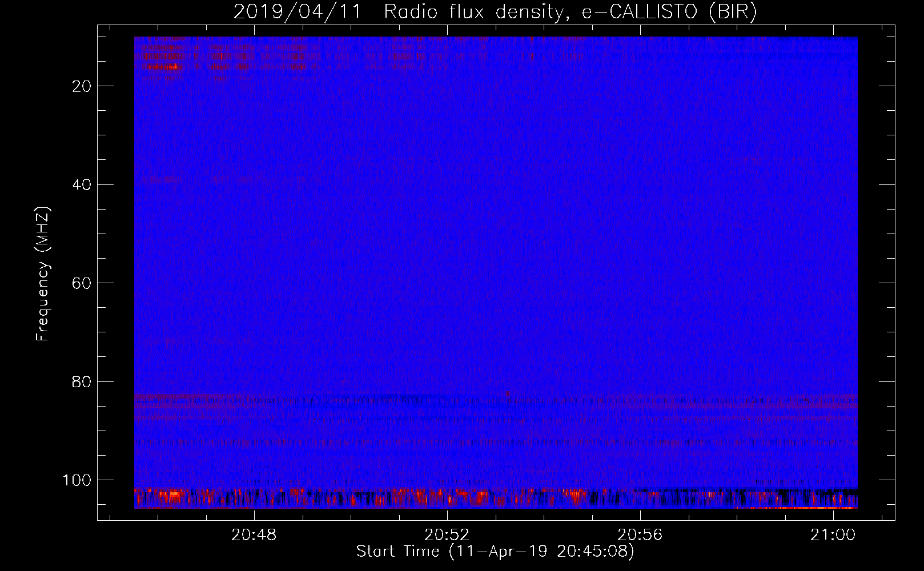Select the 'Frequency (MHZ)' y-axis label
Viewport: 924px width, 571px height.
(x=43, y=274)
